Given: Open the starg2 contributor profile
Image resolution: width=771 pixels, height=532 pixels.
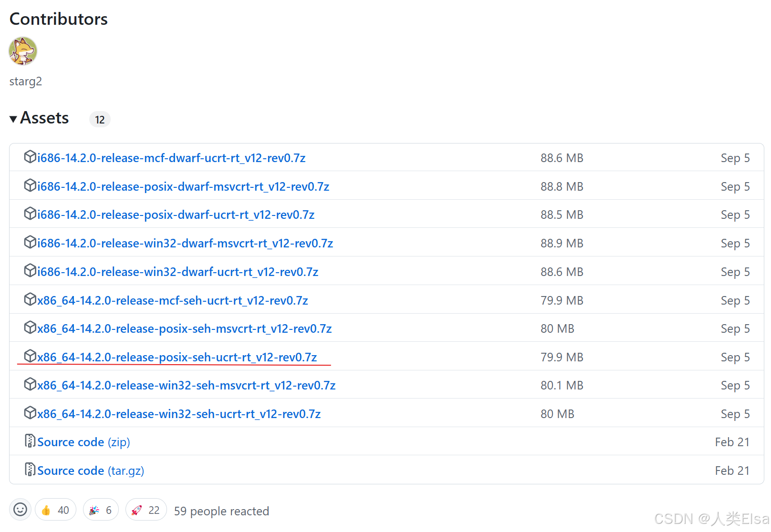Looking at the screenshot, I should pos(25,81).
